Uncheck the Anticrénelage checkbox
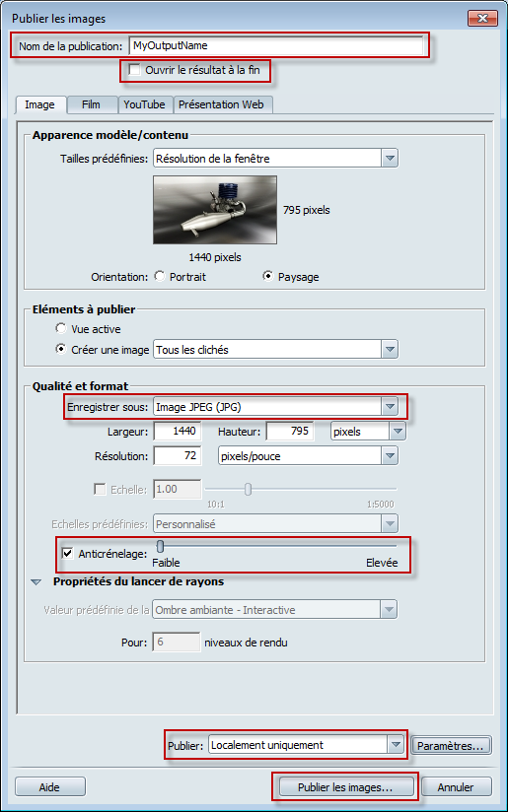Viewport: 508px width, 812px height. [67, 554]
